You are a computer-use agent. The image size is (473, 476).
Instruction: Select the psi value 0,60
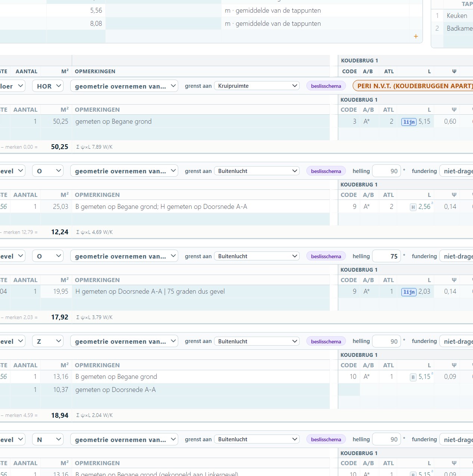tap(450, 121)
